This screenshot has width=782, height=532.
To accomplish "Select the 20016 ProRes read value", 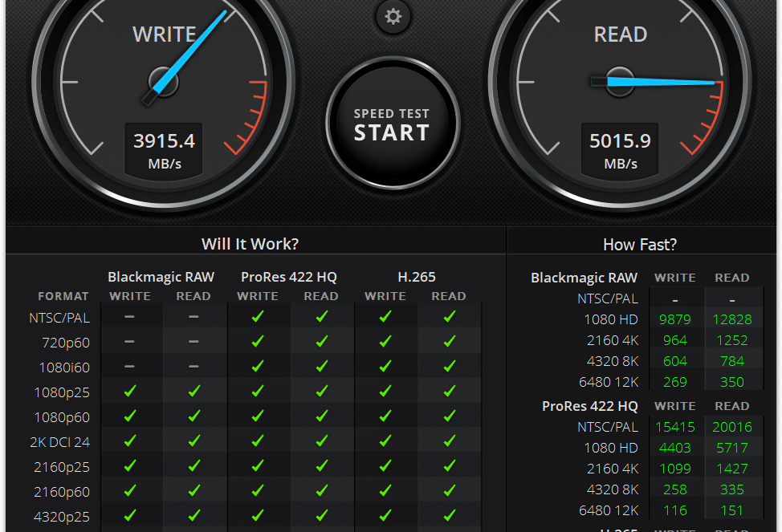I will click(x=731, y=427).
